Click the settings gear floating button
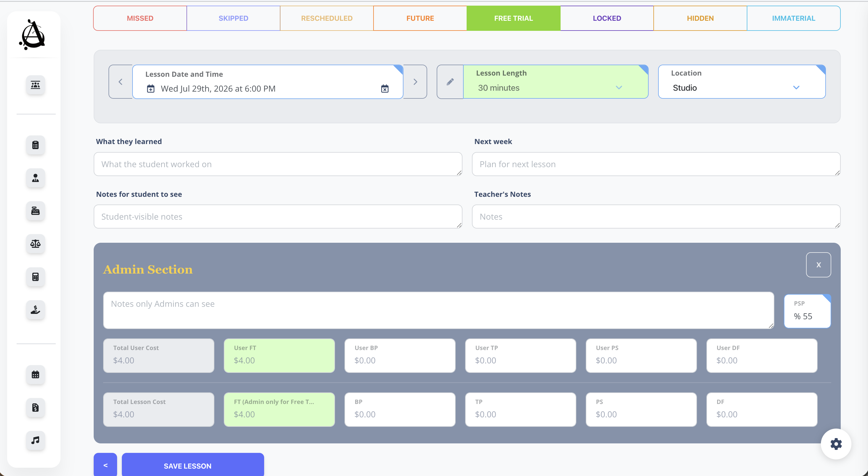 point(836,444)
